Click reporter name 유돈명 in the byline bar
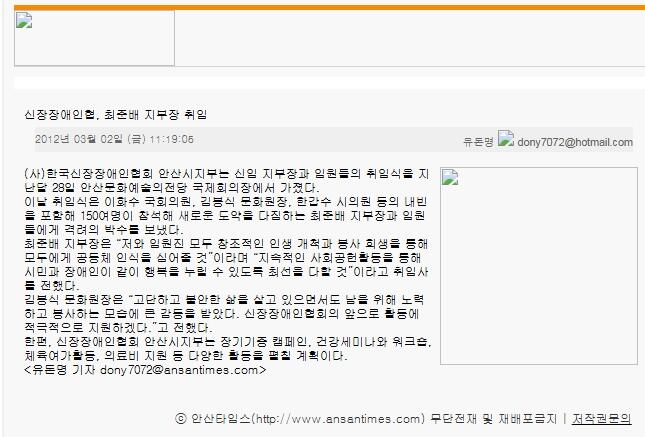 click(x=479, y=142)
